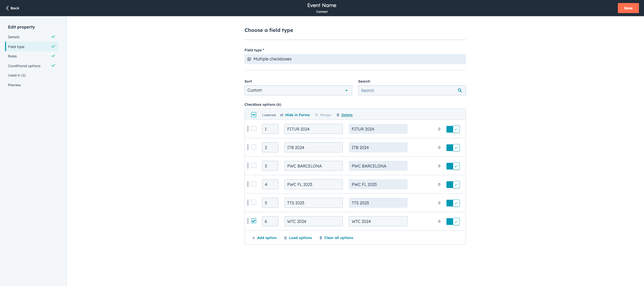Tick the checkbox for ITB 2024 row
This screenshot has width=644, height=286.
point(254,147)
